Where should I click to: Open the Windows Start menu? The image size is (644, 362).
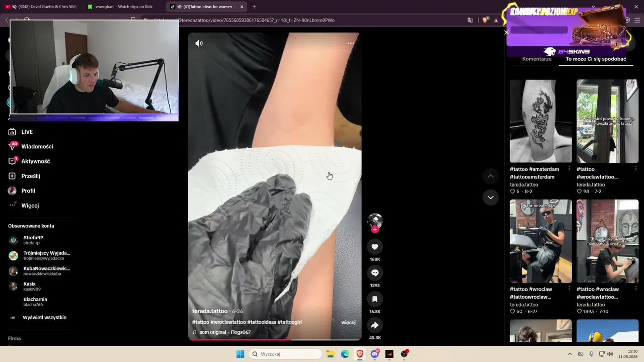(240, 354)
